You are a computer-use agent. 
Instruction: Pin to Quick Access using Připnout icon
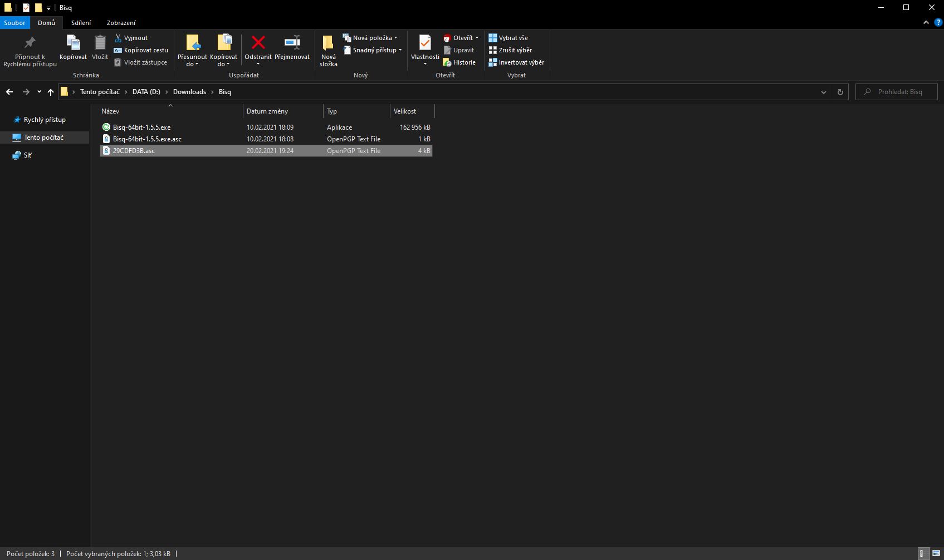coord(30,43)
